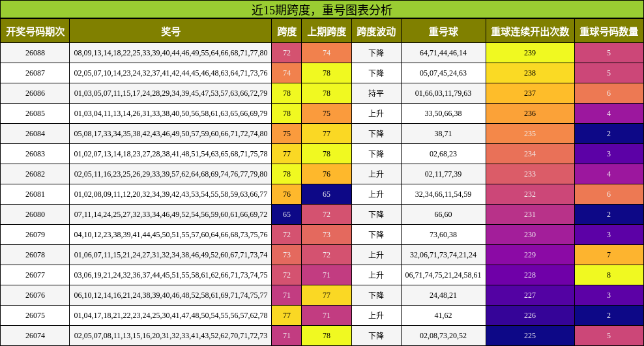Screen dimensions: 644x346
Task: Select the 奖号 column header
Action: tap(170, 31)
